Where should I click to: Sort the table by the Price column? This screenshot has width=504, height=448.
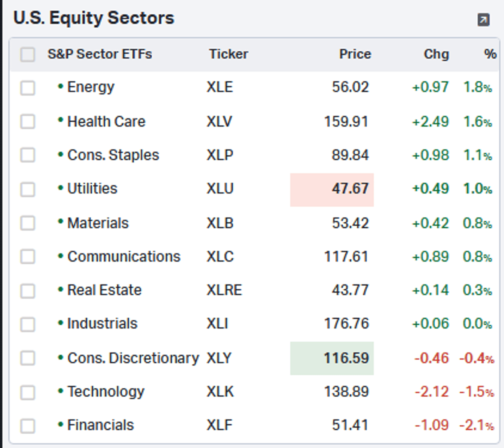click(355, 54)
